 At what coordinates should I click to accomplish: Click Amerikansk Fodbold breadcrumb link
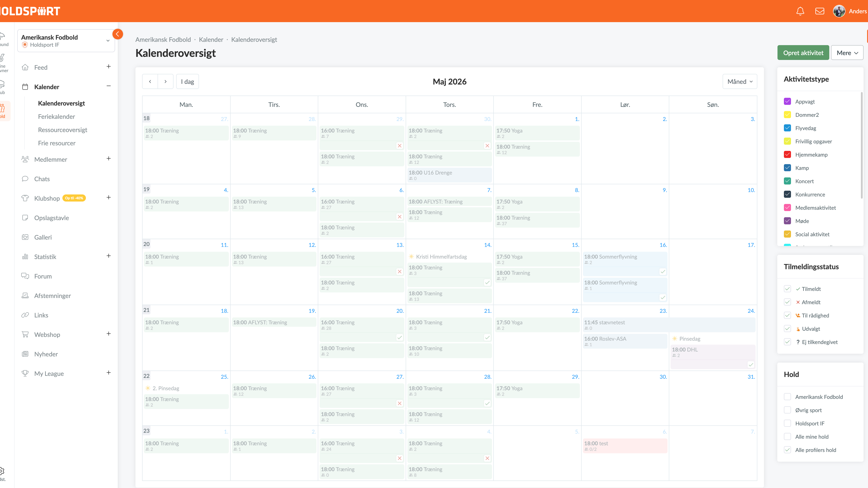click(x=163, y=40)
